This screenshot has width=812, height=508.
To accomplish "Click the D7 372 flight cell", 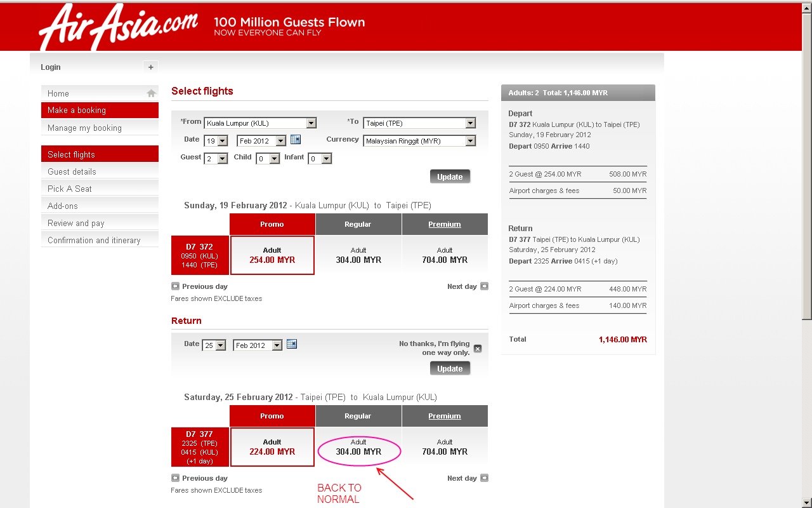I will pyautogui.click(x=200, y=255).
